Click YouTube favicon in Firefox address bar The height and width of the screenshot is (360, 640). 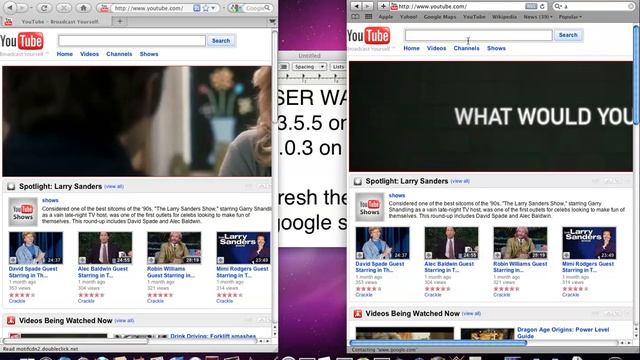104,8
